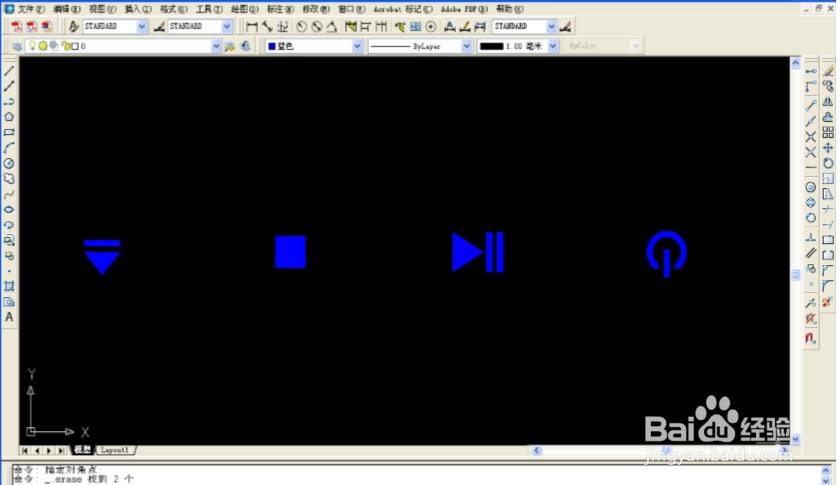Select the Scale tool
This screenshot has width=840, height=485.
point(828,179)
